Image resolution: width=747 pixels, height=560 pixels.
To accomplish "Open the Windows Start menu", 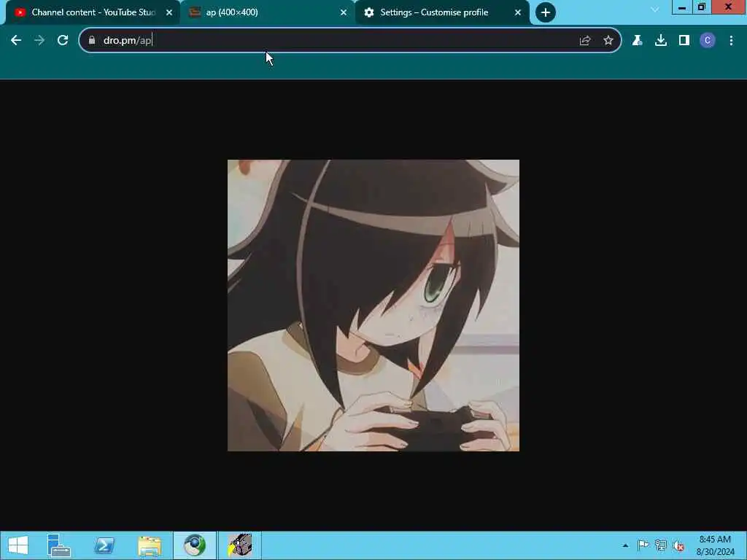I will click(18, 545).
